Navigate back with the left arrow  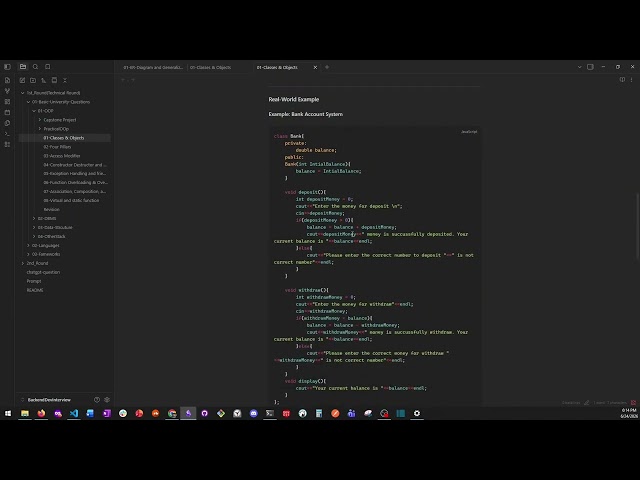tap(123, 80)
